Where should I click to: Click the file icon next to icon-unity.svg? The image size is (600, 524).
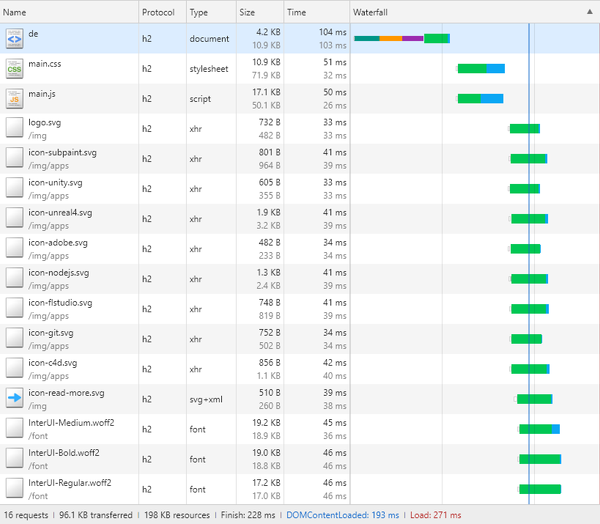pos(14,188)
